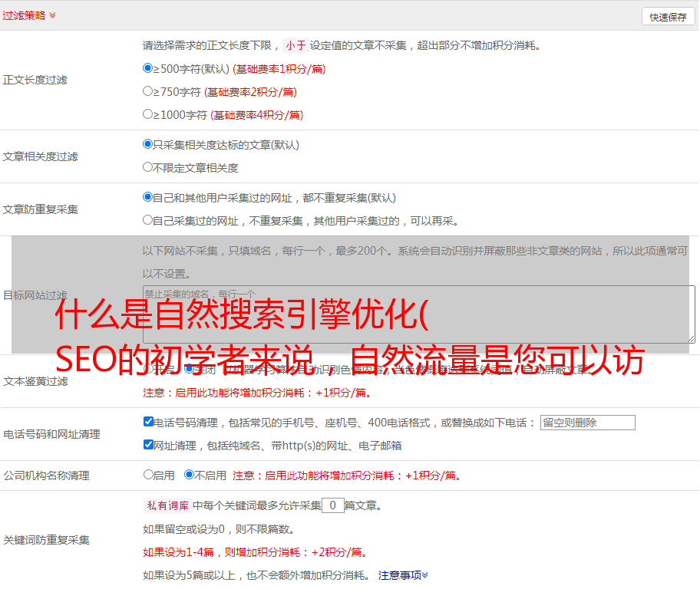
Task: Choose 自己采集过的网址 no-repeat option
Action: point(148,220)
